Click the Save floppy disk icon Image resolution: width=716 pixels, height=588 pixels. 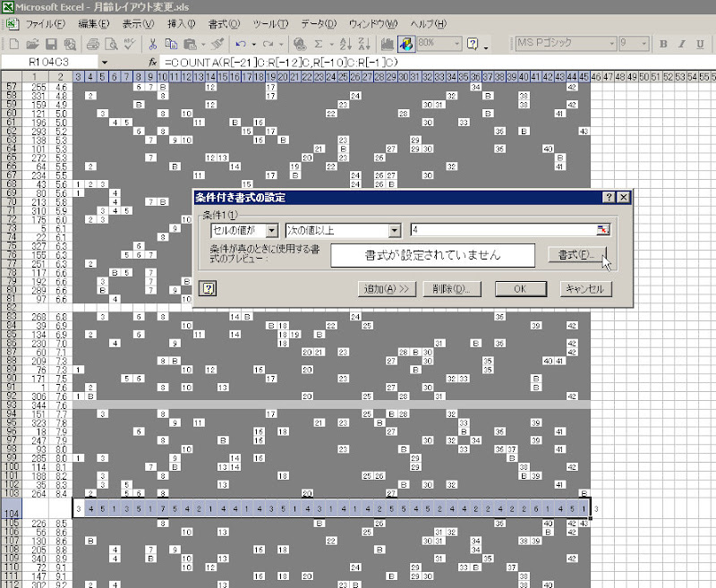click(51, 44)
